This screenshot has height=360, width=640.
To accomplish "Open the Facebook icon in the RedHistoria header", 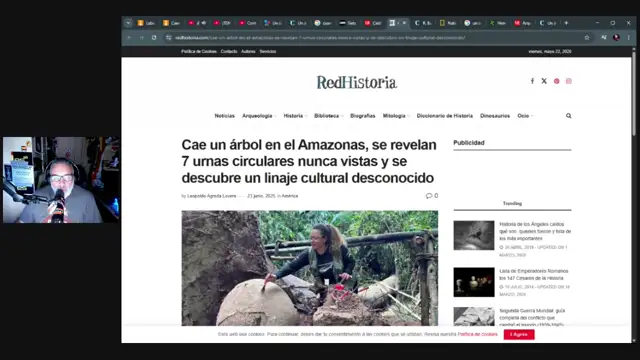I will click(532, 81).
